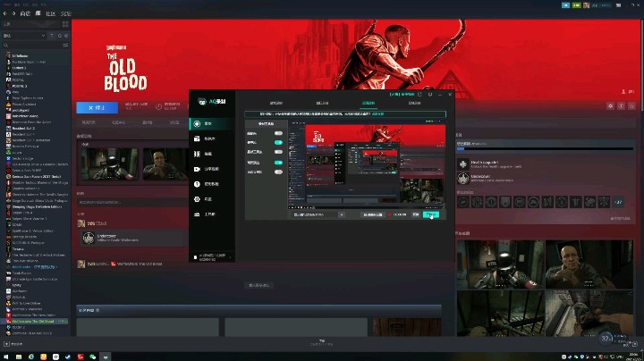
Task: Turn off the second, enabled recorder switch
Action: tap(278, 142)
